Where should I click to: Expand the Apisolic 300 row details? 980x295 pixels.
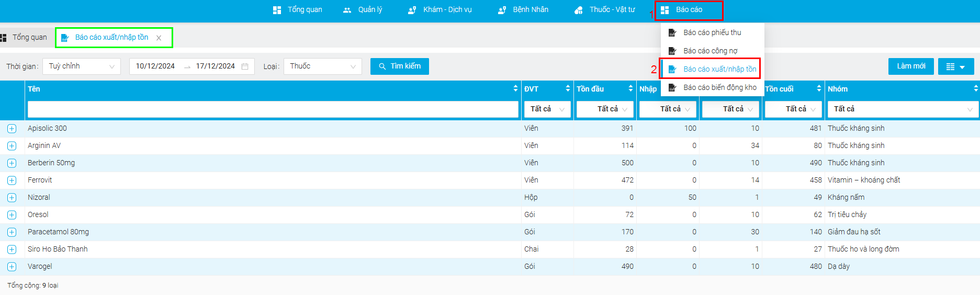pyautogui.click(x=12, y=129)
